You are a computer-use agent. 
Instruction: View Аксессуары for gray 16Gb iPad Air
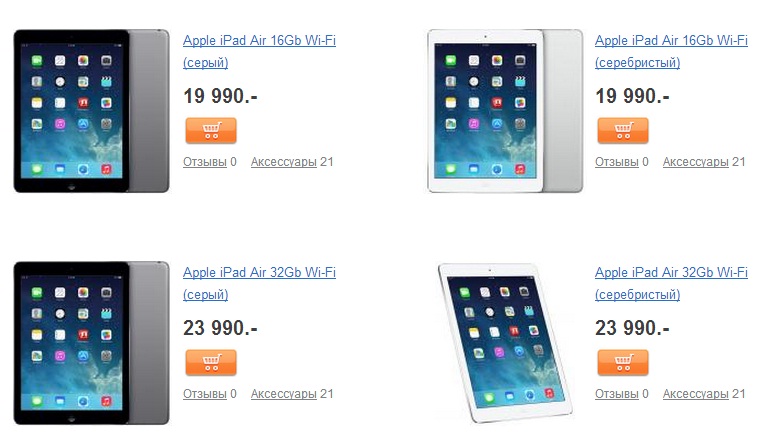pos(284,162)
